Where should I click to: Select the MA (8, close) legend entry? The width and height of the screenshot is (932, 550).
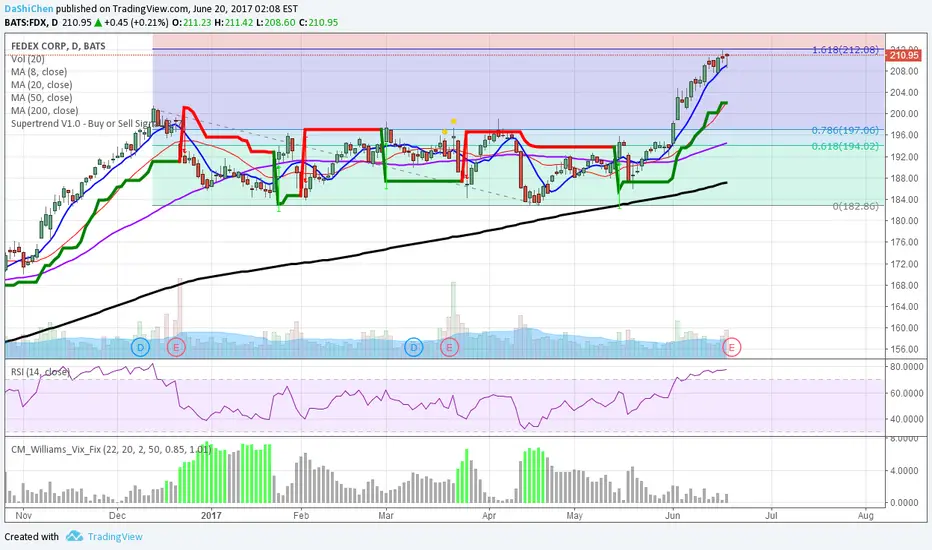click(39, 72)
